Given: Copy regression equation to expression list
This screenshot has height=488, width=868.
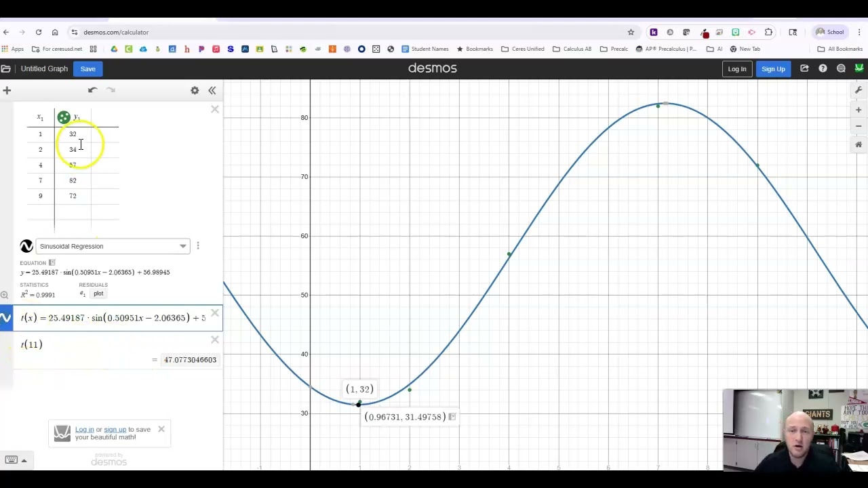Looking at the screenshot, I should tap(52, 263).
